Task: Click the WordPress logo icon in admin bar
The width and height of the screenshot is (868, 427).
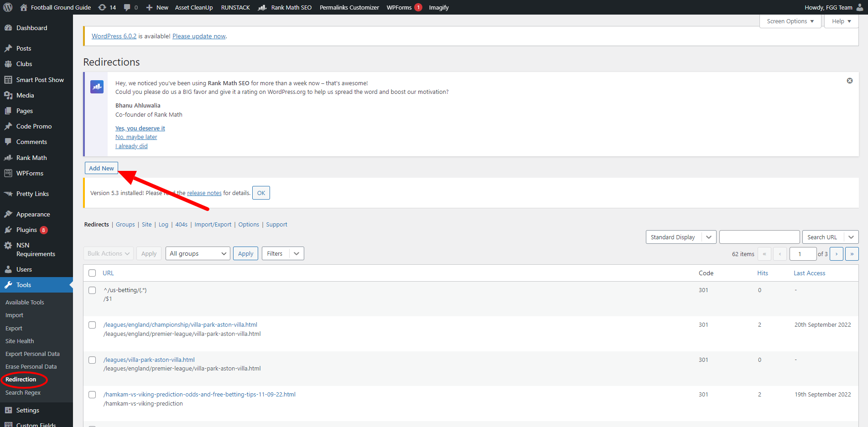Action: [7, 7]
